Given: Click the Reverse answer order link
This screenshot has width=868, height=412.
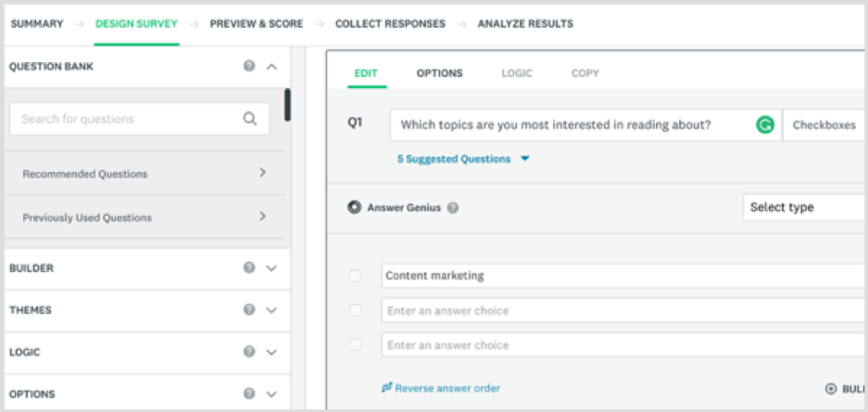Looking at the screenshot, I should [x=447, y=388].
